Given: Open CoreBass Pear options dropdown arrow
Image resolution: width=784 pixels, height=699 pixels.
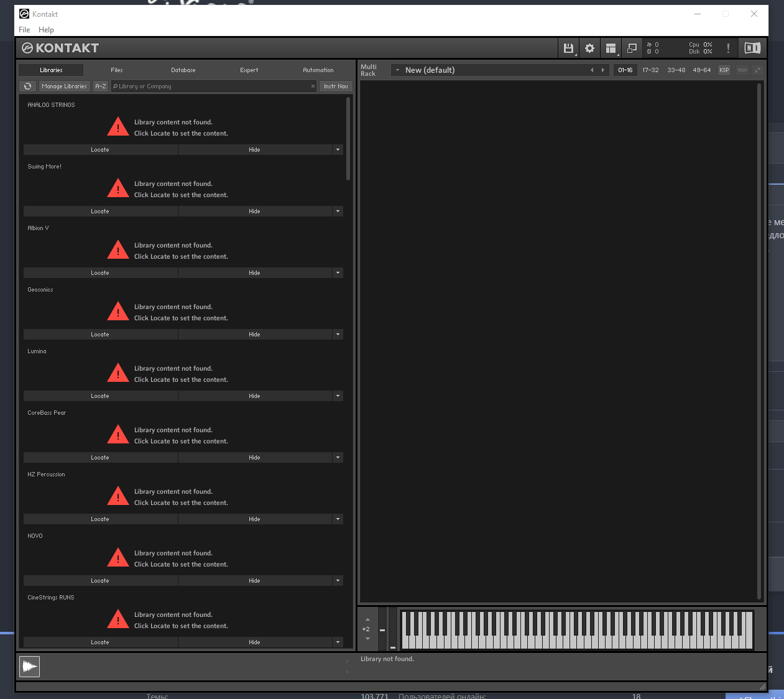Looking at the screenshot, I should [x=338, y=458].
